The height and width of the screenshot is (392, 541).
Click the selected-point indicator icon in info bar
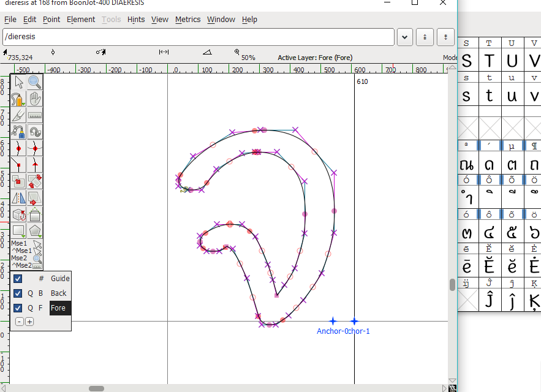click(53, 52)
